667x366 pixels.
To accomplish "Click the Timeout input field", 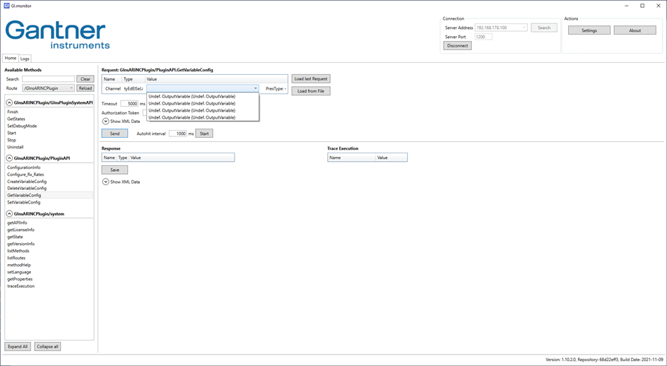I will [x=129, y=104].
